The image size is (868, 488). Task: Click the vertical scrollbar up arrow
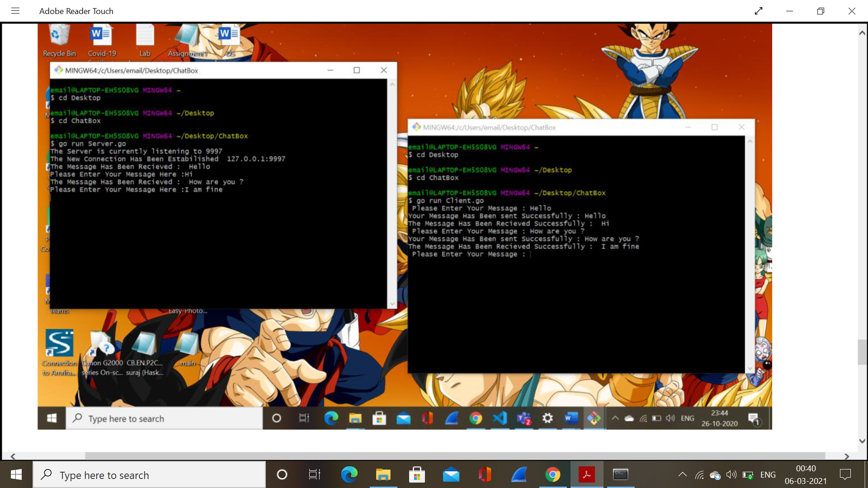click(x=862, y=33)
